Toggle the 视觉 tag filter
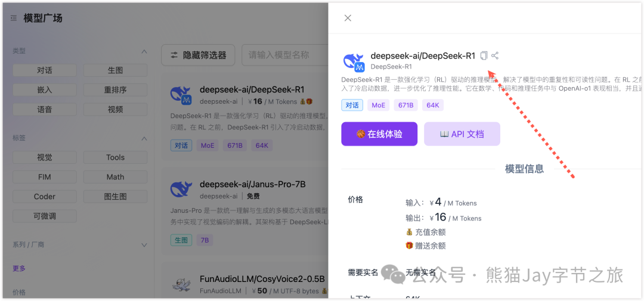Image resolution: width=644 pixels, height=301 pixels. (x=44, y=157)
